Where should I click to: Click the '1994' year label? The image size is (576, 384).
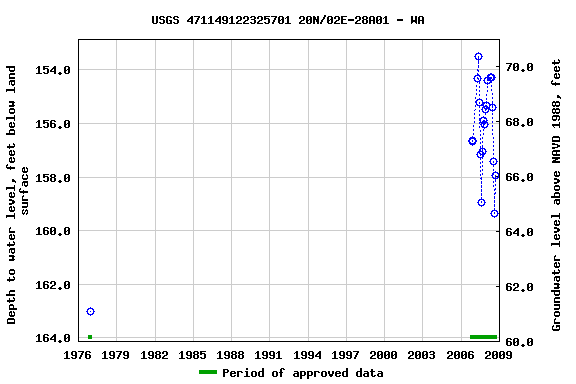307,355
